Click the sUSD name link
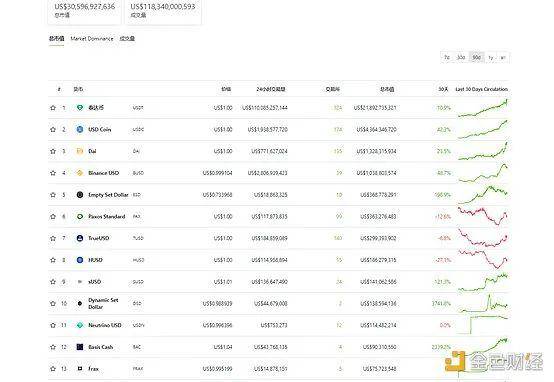This screenshot has width=554, height=382. [x=95, y=282]
